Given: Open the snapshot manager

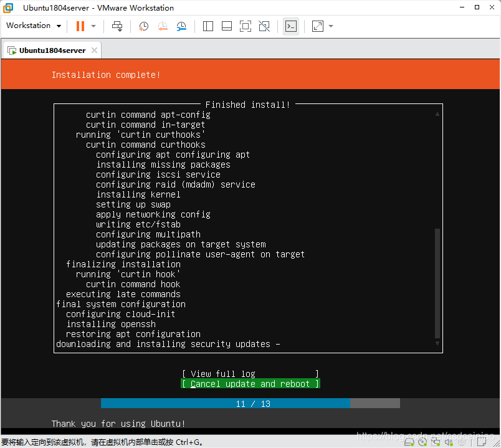Looking at the screenshot, I should [x=181, y=26].
